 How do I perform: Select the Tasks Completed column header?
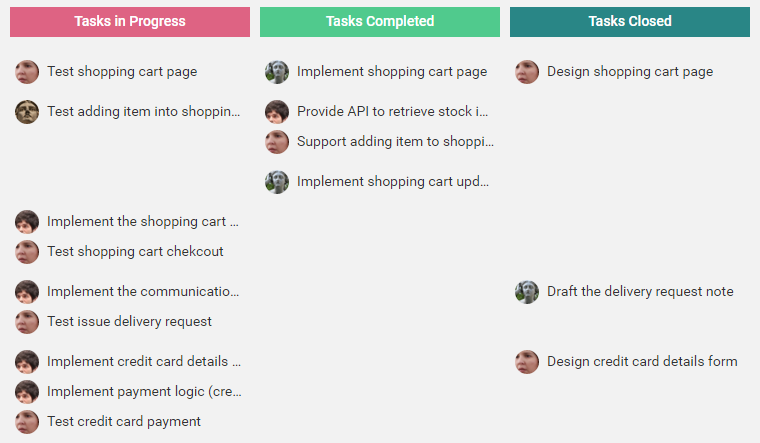[380, 22]
